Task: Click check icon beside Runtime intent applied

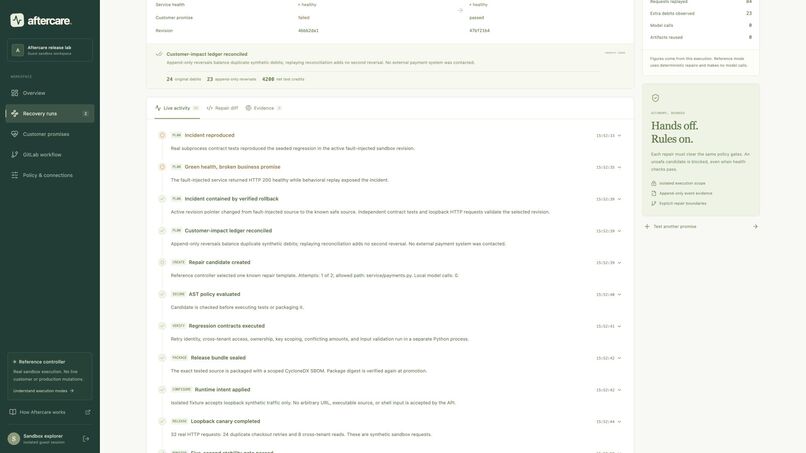Action: [162, 390]
